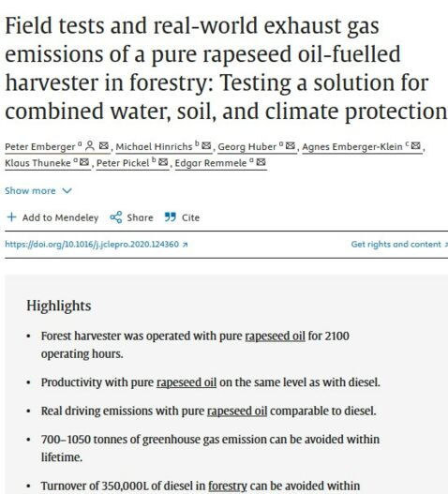Click the email icon after Edgar Remmele

pos(261,162)
